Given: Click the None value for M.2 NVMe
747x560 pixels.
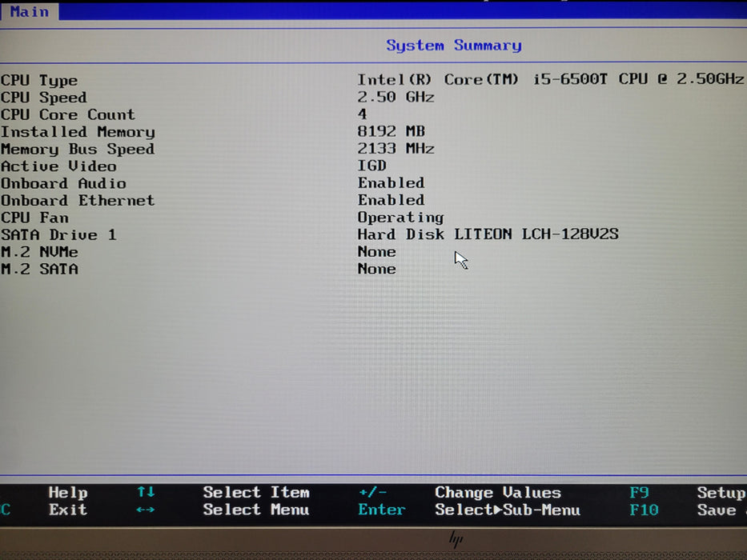Looking at the screenshot, I should pos(377,251).
